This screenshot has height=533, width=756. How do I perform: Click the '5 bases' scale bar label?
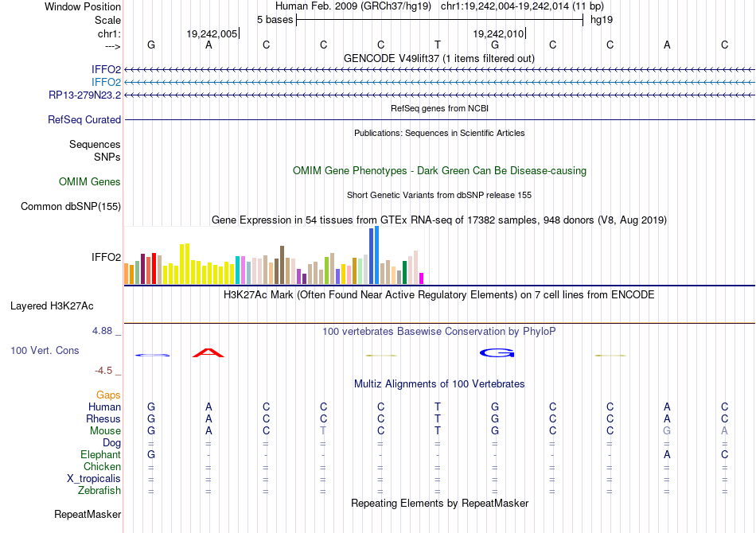pyautogui.click(x=275, y=20)
